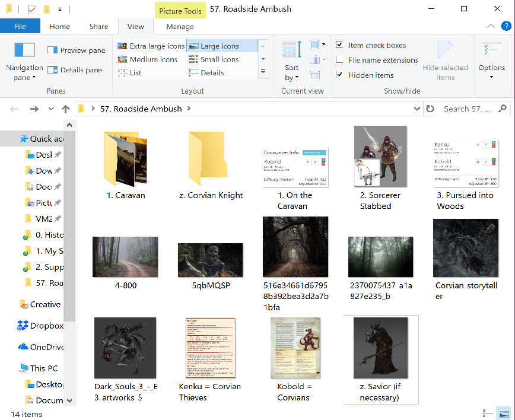
Task: Choose Medium icons layout
Action: pyautogui.click(x=147, y=59)
